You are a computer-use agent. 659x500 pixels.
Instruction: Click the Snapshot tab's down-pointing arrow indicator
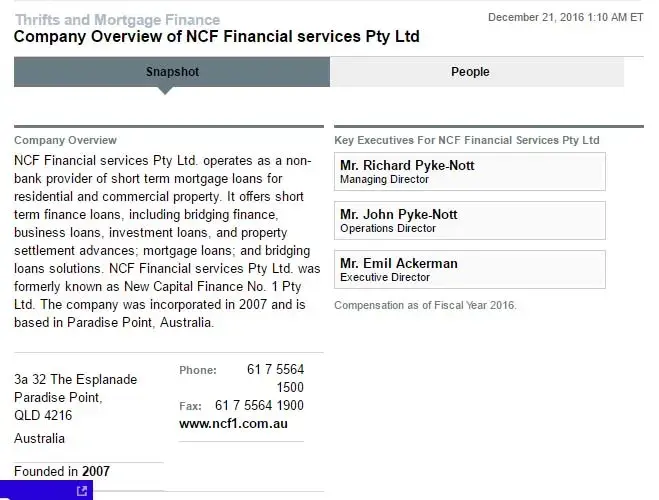165,90
